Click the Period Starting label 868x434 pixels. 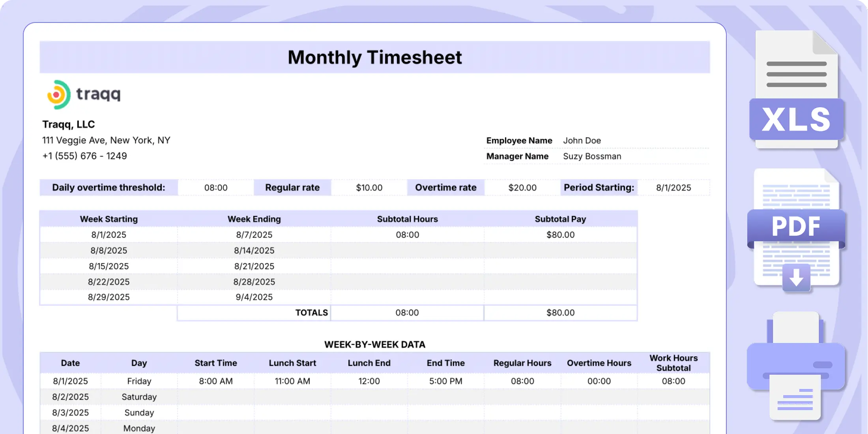coord(599,187)
